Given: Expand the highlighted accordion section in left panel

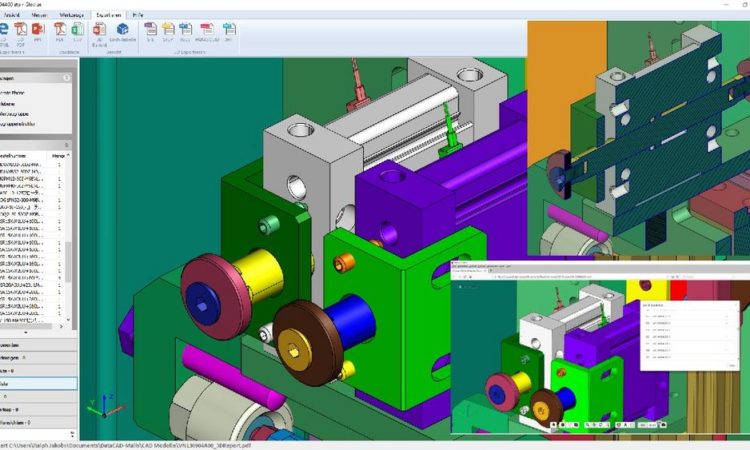Looking at the screenshot, I should click(37, 383).
